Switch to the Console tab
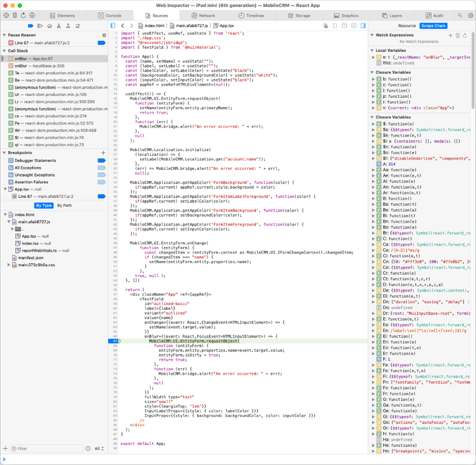Image resolution: width=476 pixels, height=465 pixels. tap(110, 15)
